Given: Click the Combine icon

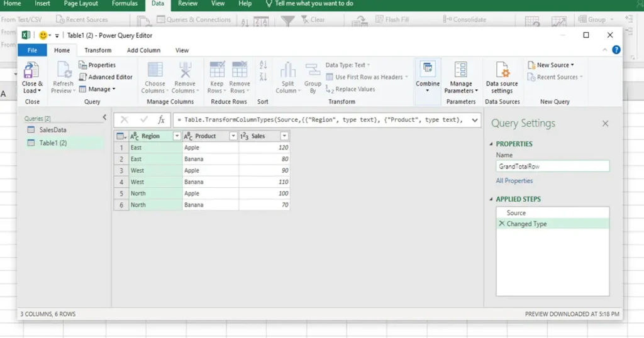Looking at the screenshot, I should 428,68.
